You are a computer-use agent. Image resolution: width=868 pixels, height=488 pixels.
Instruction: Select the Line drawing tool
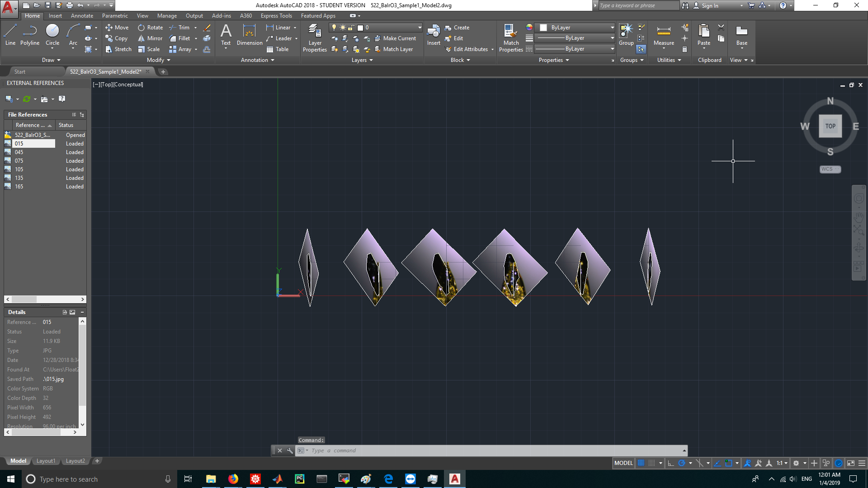coord(10,35)
